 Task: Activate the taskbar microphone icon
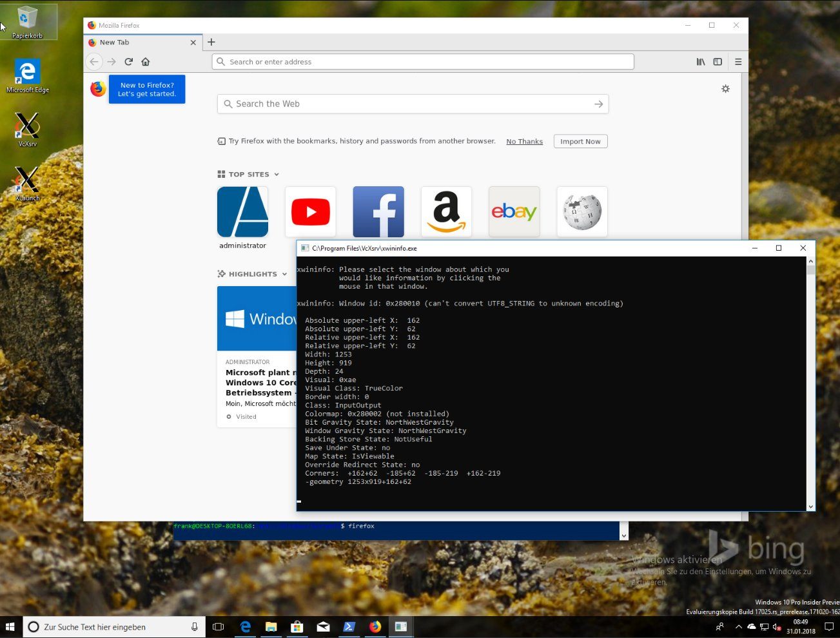(x=195, y=626)
